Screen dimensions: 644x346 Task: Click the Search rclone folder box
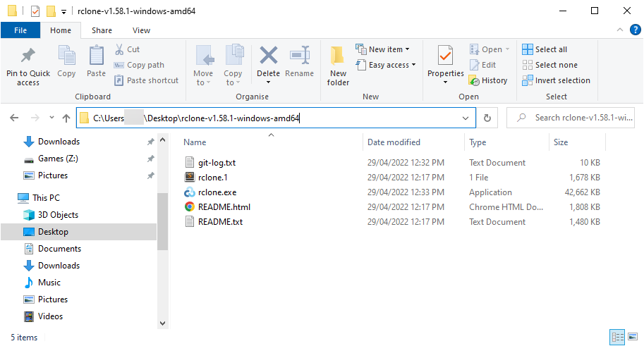point(571,118)
